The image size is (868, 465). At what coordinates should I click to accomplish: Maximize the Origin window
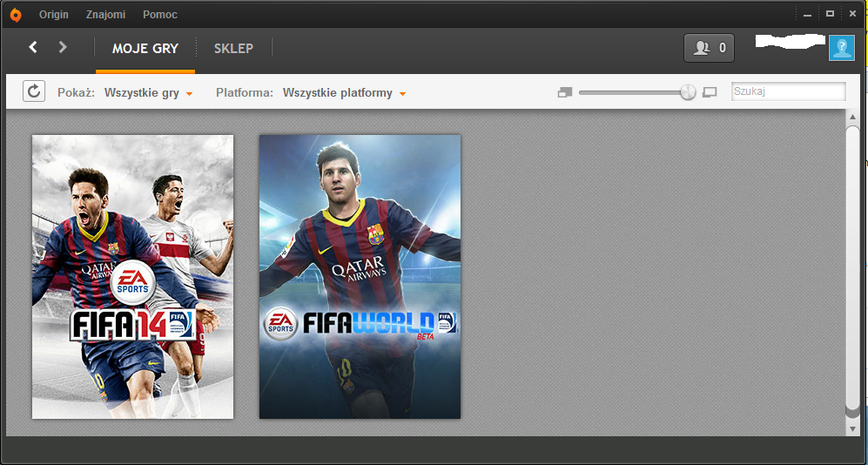pos(830,15)
